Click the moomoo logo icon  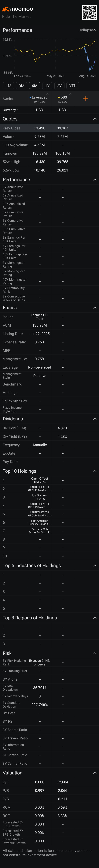(x=6, y=9)
